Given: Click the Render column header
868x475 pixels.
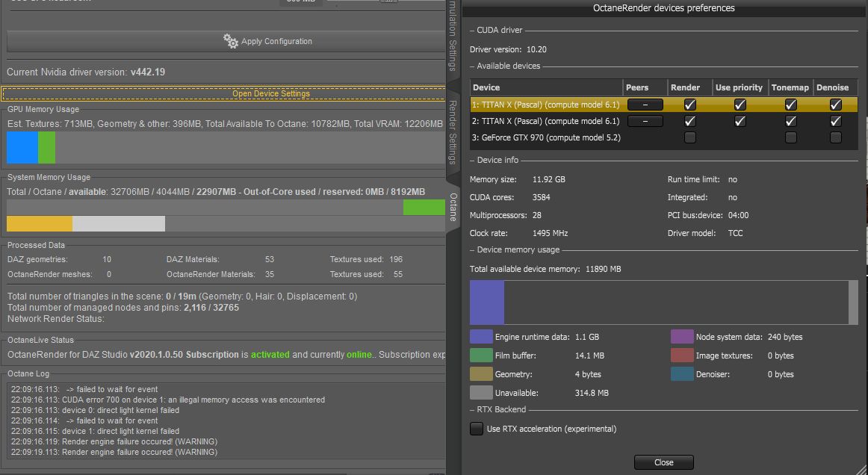Looking at the screenshot, I should tap(689, 87).
